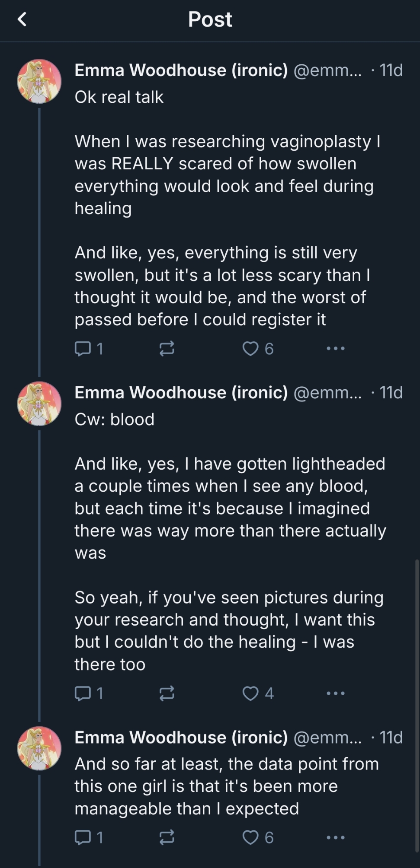The height and width of the screenshot is (868, 420).
Task: Reply to the "data point" post
Action: pyautogui.click(x=83, y=837)
